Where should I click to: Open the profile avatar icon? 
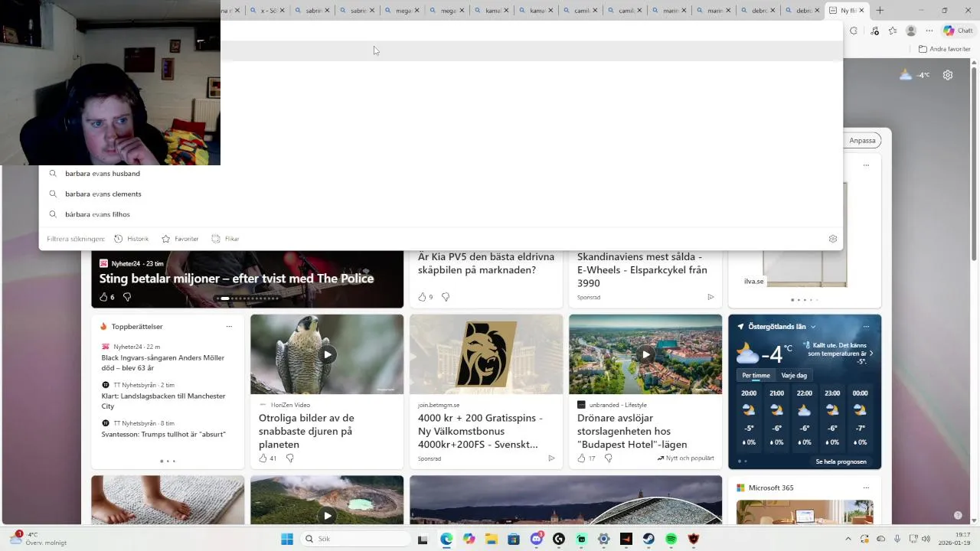pos(911,31)
